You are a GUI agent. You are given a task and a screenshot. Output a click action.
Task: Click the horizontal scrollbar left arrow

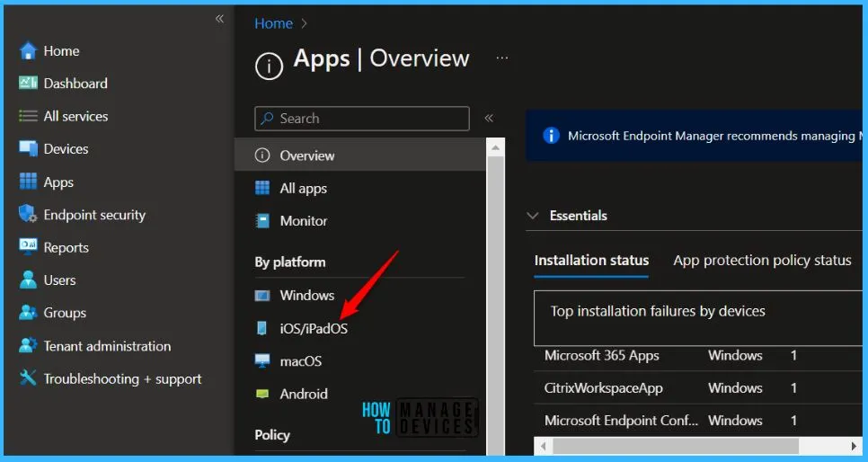(544, 446)
